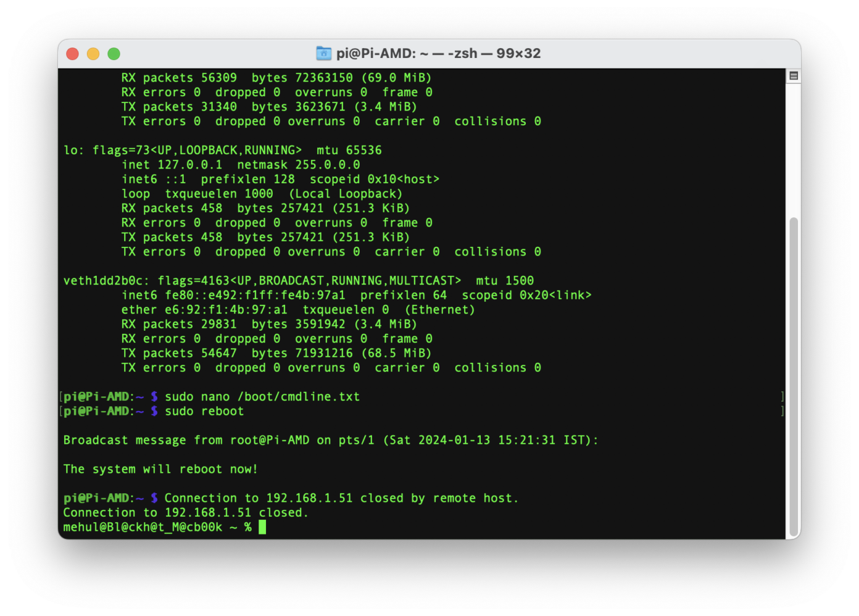Click the mehul@Bl@ckh@t_M@cb00k prompt text
859x616 pixels.
tap(143, 527)
